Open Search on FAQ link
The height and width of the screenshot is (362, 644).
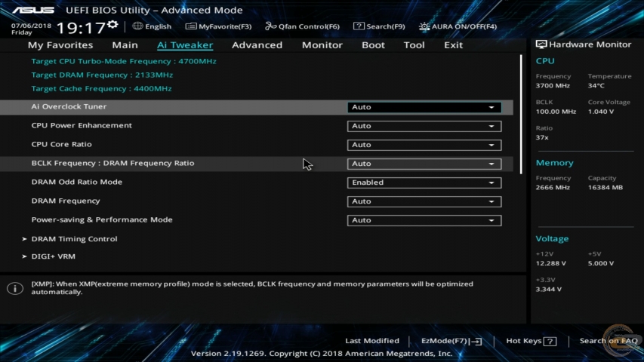pyautogui.click(x=609, y=341)
